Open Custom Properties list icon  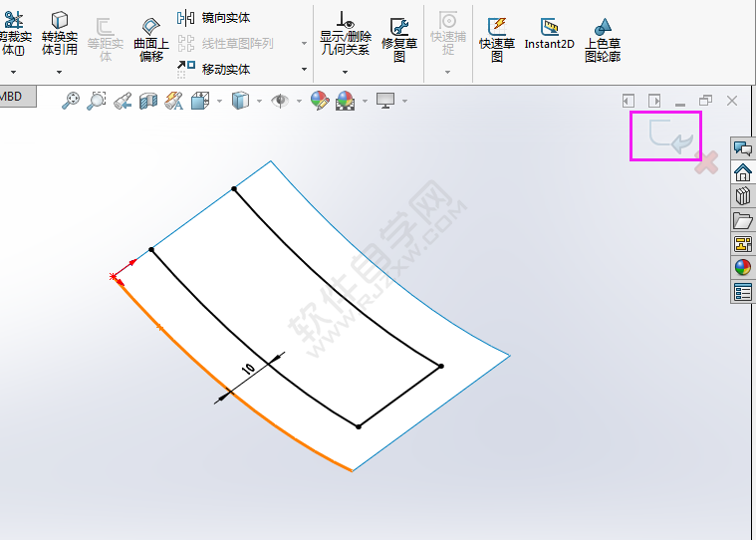(743, 292)
